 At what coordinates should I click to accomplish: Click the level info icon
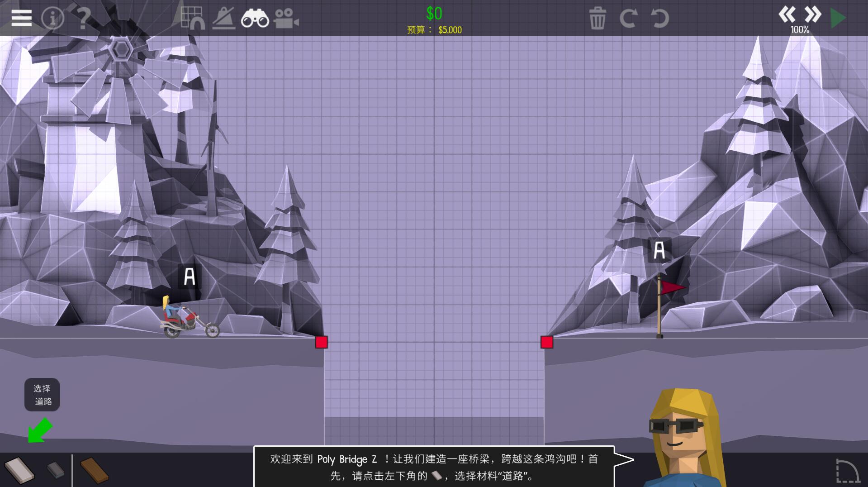point(52,18)
